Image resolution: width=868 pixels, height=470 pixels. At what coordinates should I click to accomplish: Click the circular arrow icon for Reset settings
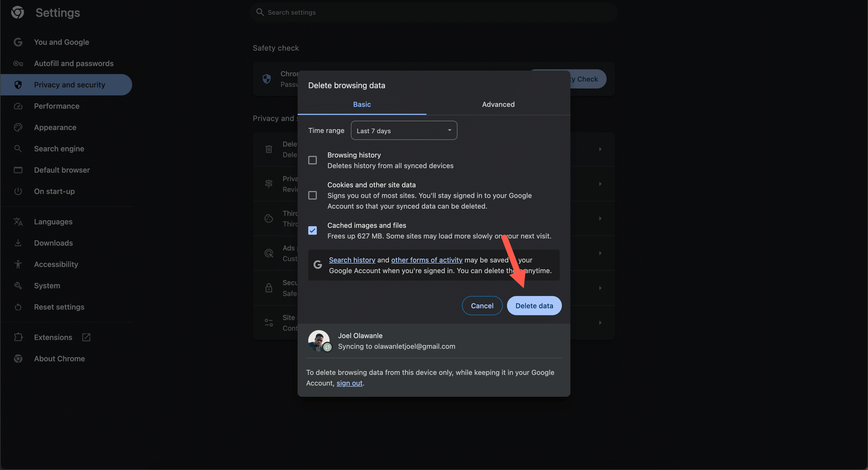coord(18,307)
